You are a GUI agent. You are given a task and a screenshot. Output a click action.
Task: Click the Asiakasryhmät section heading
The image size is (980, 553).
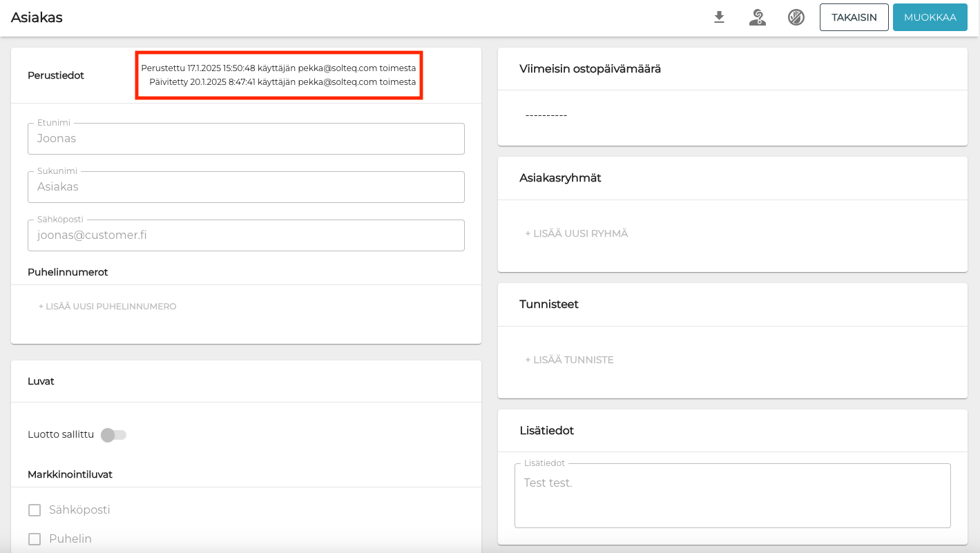click(560, 178)
